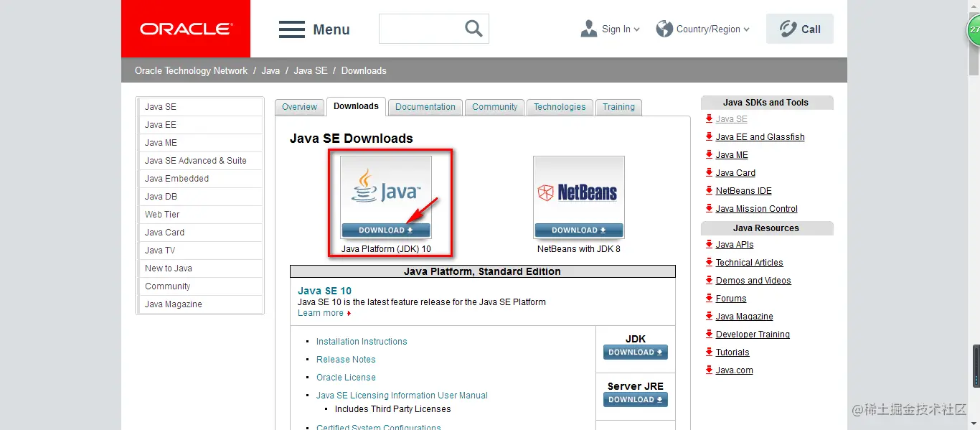Open Java Mission Control link
The height and width of the screenshot is (430, 980).
click(x=756, y=209)
